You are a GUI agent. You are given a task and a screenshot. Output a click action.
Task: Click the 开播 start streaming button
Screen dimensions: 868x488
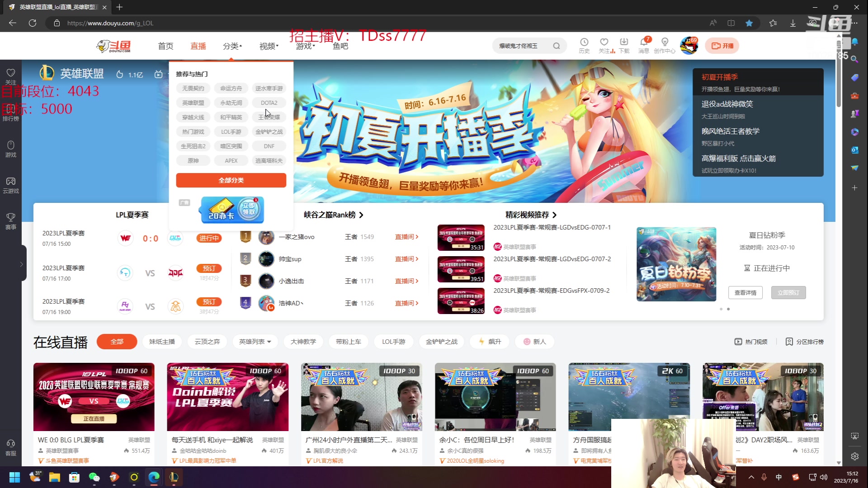pyautogui.click(x=722, y=46)
